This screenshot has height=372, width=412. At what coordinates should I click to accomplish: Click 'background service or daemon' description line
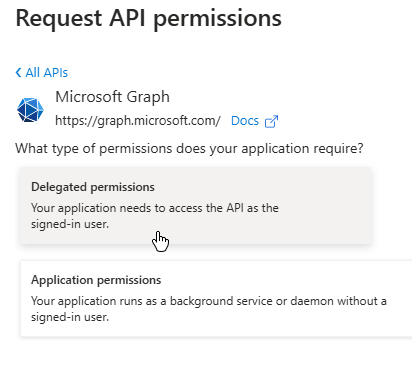click(x=209, y=301)
